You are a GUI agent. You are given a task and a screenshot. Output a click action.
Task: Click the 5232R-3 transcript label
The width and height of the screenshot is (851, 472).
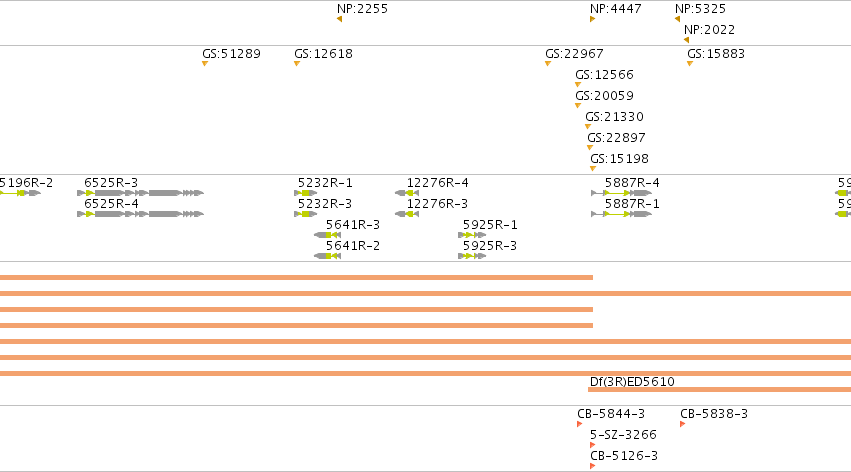[325, 204]
